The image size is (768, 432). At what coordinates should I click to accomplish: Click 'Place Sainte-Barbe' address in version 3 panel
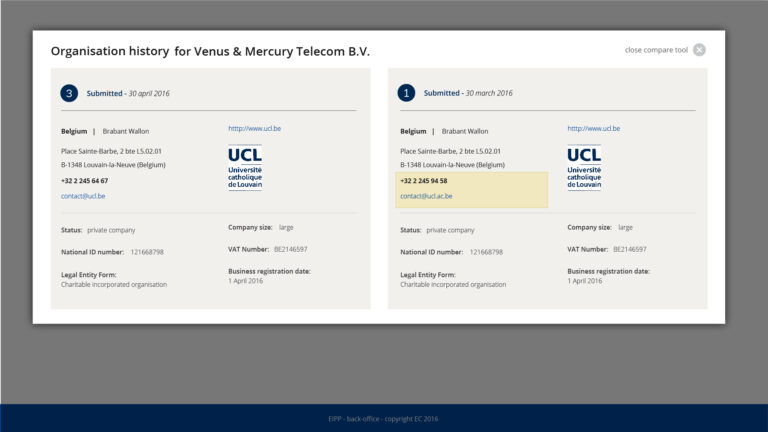tap(111, 151)
